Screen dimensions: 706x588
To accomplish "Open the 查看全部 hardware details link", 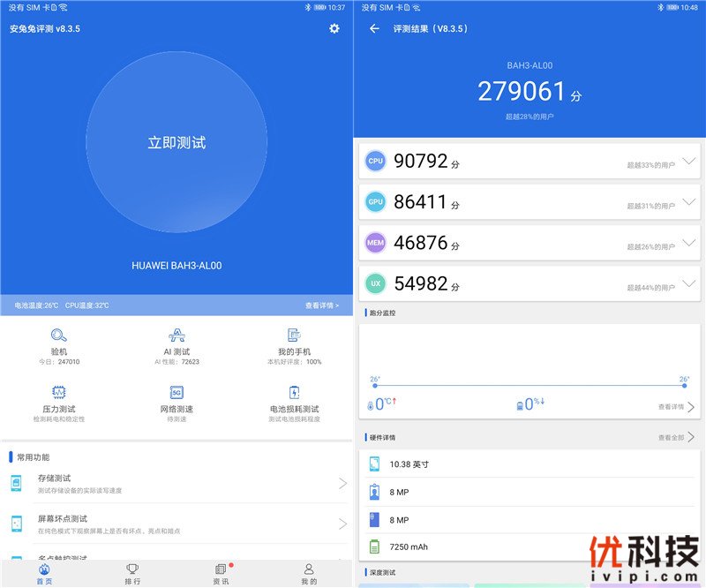I will click(x=675, y=438).
